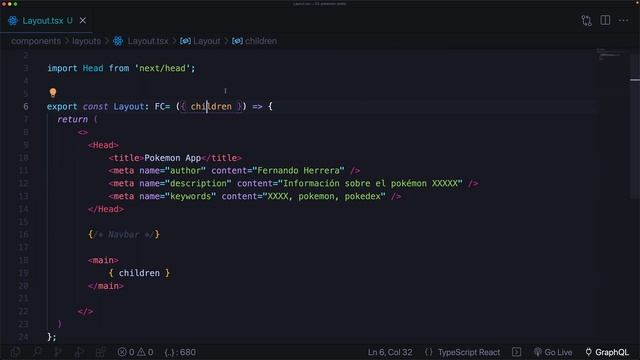Place cursor on the FC type annotation
Image resolution: width=640 pixels, height=360 pixels.
pyautogui.click(x=160, y=107)
